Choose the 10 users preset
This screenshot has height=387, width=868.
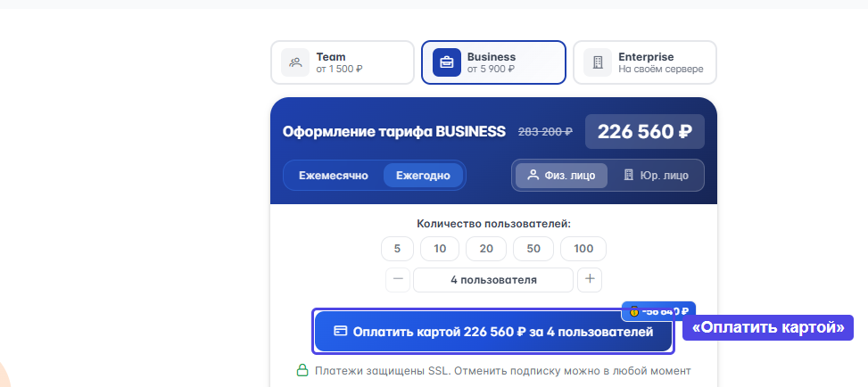pyautogui.click(x=440, y=249)
